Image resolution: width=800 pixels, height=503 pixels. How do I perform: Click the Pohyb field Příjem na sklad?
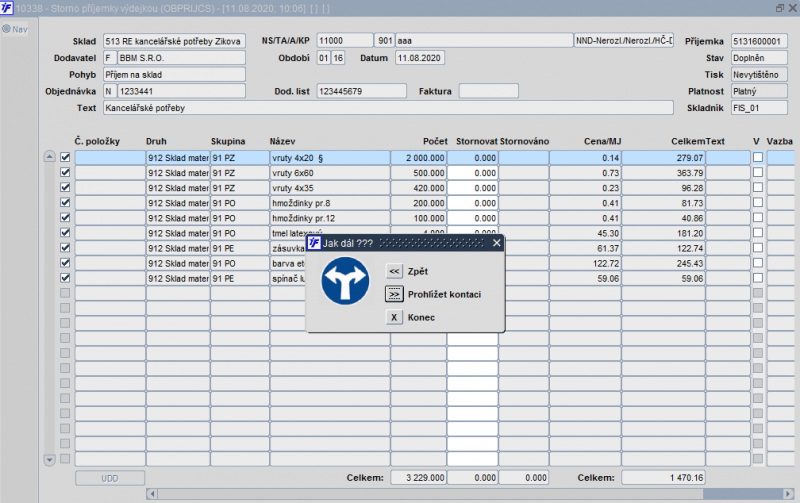click(x=174, y=74)
